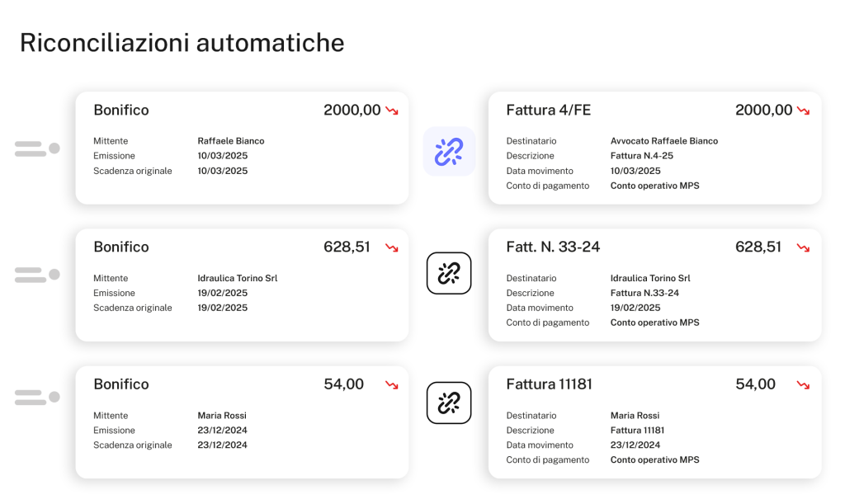Click the amount 628,51 on the Fatt. N. 33-24 card
Screen dimensions: 845x504
pyautogui.click(x=758, y=247)
